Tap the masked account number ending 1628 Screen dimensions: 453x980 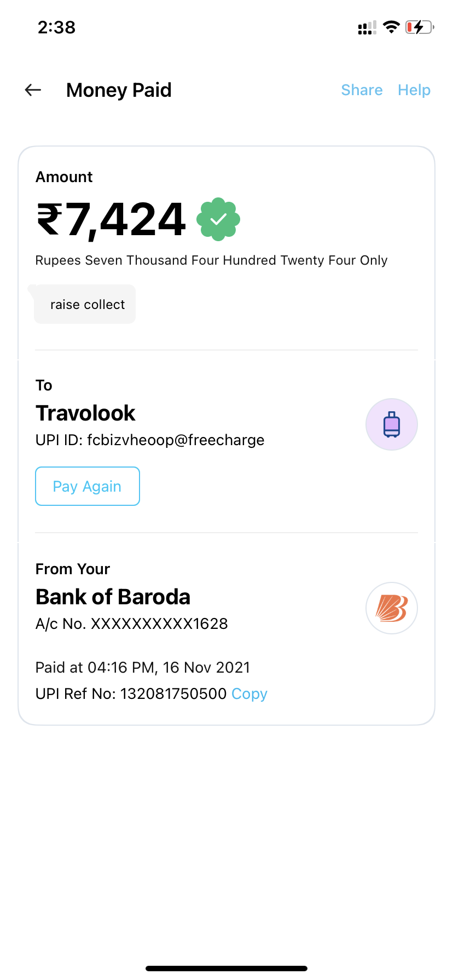click(x=132, y=624)
